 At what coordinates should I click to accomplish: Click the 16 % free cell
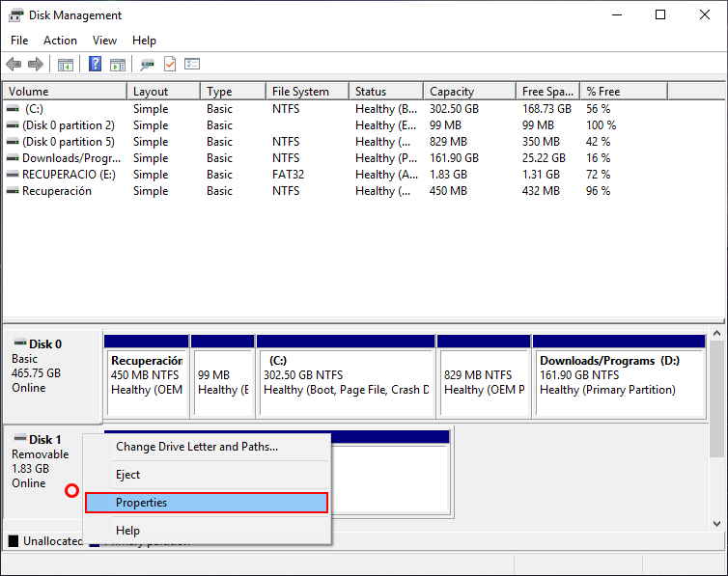(x=598, y=158)
